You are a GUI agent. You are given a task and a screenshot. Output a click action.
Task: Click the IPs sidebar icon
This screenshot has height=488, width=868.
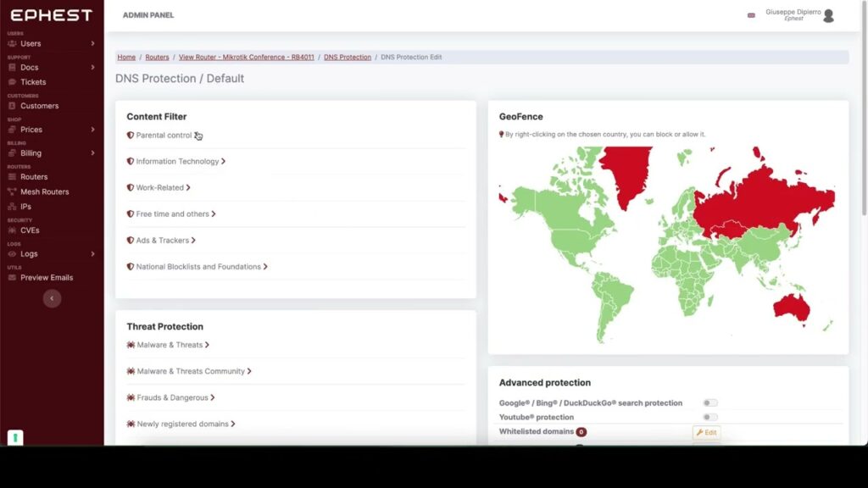coord(12,207)
